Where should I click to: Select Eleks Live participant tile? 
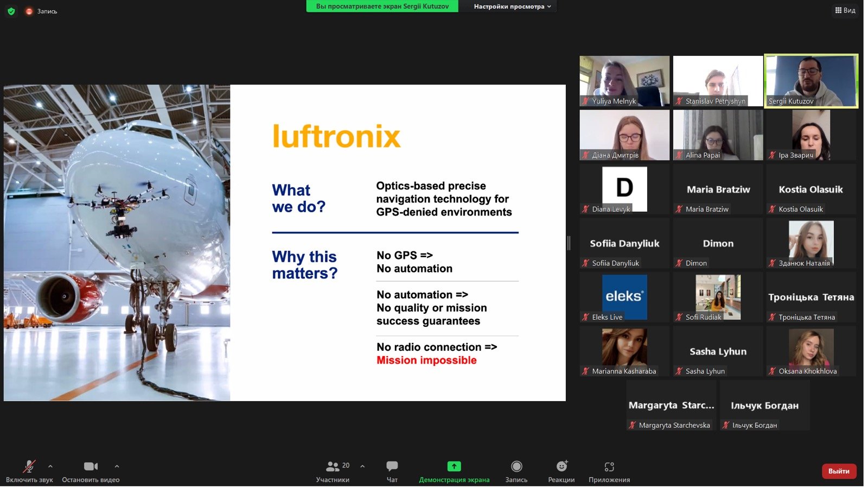point(624,297)
